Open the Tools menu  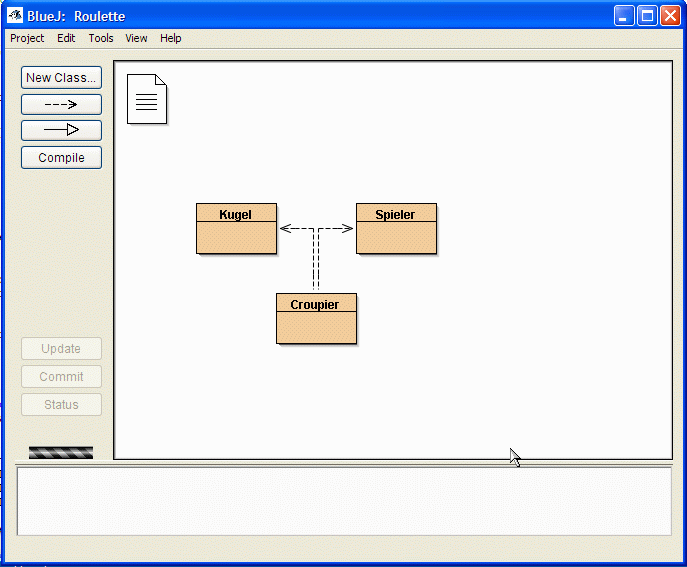click(x=101, y=38)
